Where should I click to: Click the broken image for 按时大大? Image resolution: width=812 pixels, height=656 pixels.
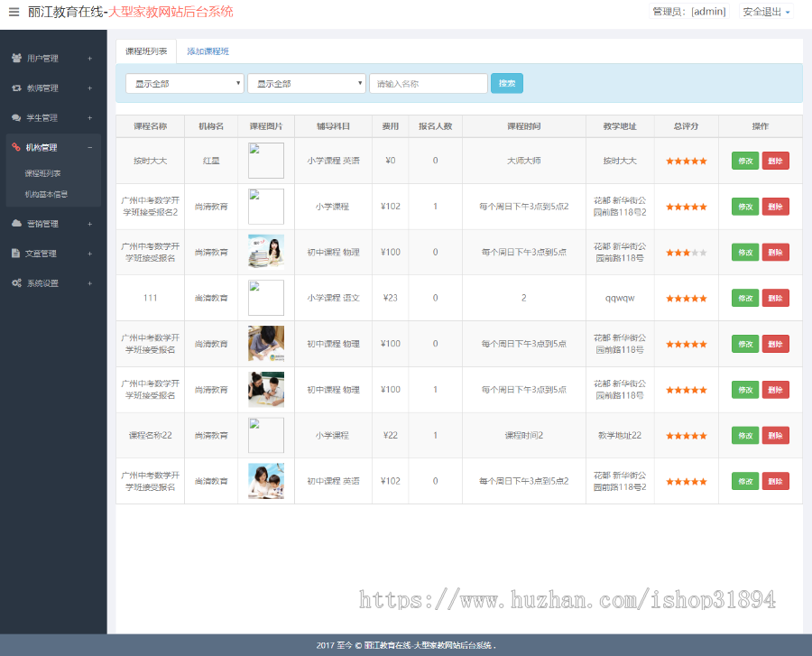pos(266,161)
